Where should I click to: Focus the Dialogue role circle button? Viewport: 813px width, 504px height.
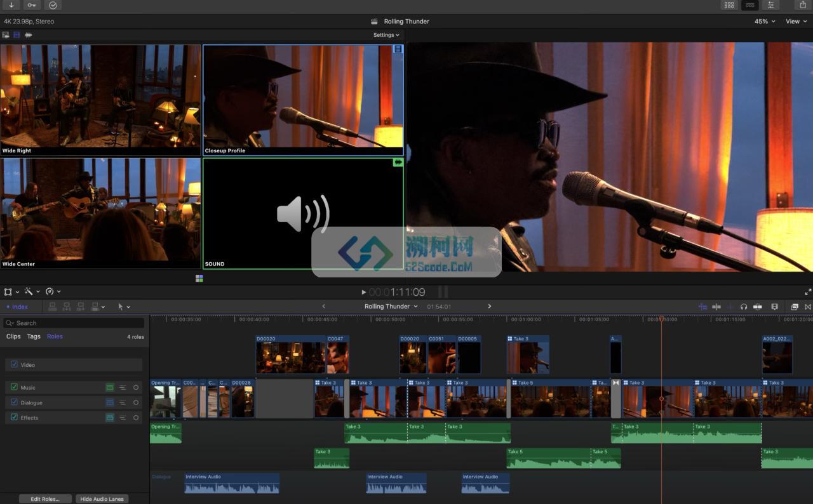click(x=136, y=402)
